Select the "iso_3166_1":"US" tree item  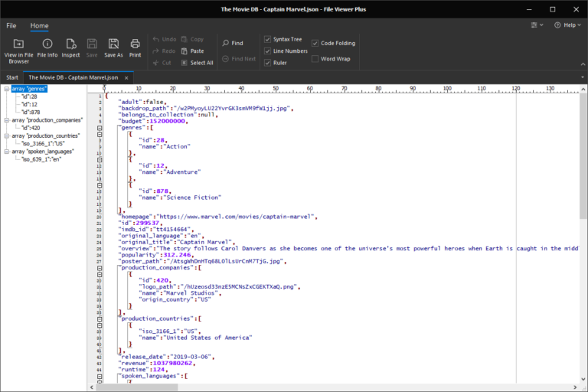click(43, 144)
